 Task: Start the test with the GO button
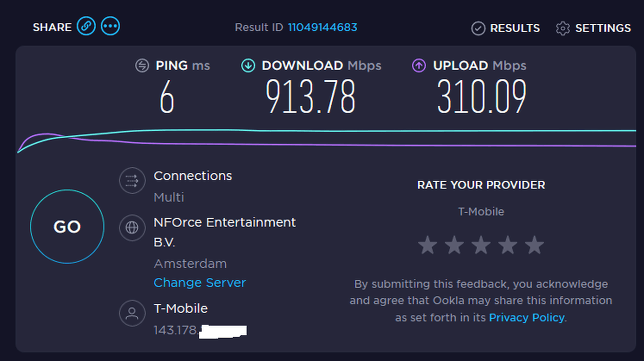[x=67, y=227]
